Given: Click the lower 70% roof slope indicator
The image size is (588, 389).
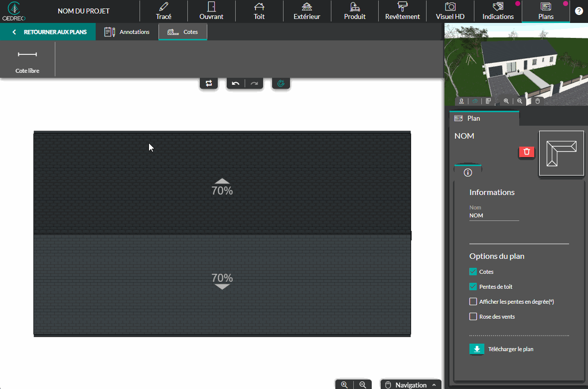Looking at the screenshot, I should [222, 281].
